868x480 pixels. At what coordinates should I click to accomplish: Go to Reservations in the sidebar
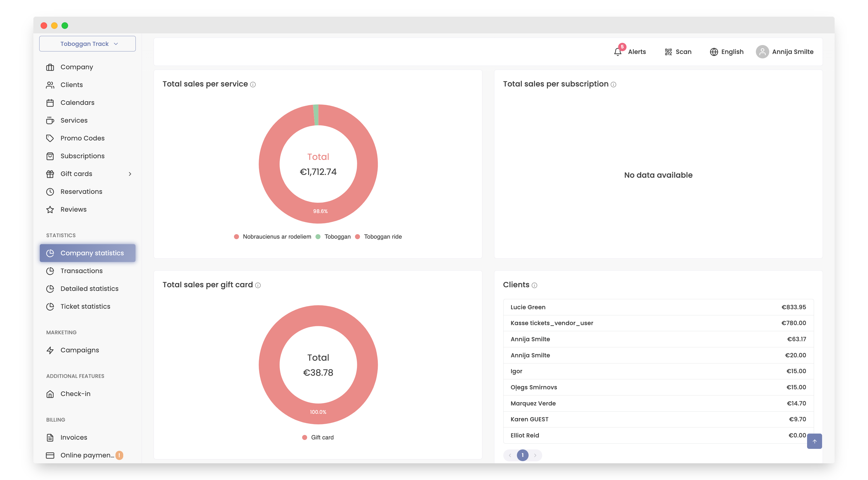click(81, 192)
